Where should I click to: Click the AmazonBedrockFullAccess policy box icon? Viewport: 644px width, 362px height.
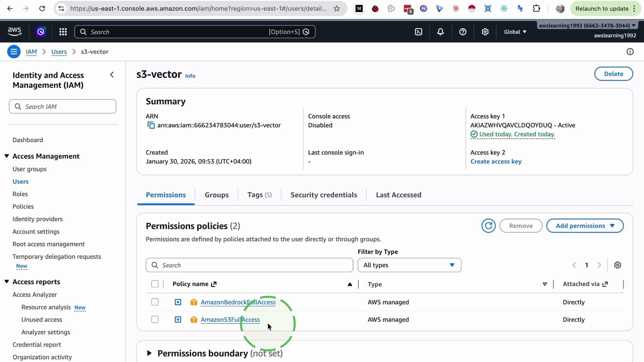point(194,302)
